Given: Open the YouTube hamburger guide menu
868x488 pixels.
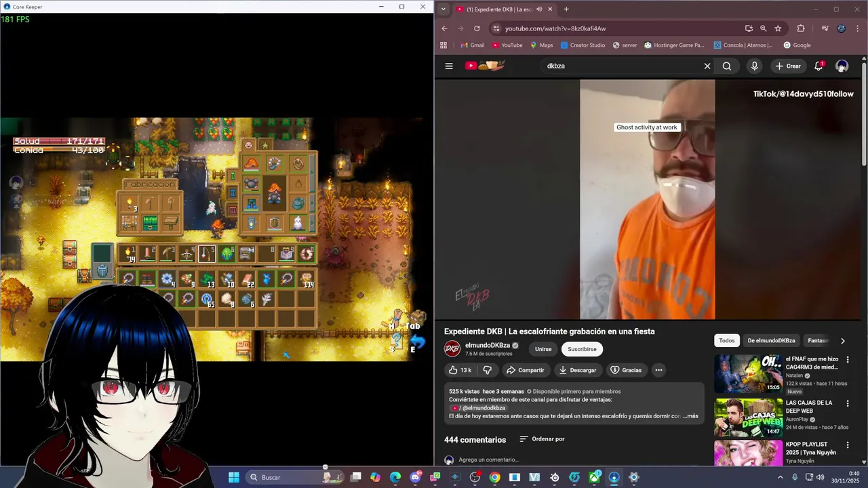Looking at the screenshot, I should (449, 66).
